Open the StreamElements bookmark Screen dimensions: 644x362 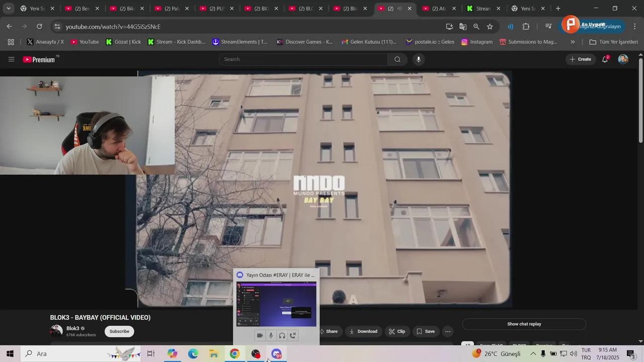point(240,42)
